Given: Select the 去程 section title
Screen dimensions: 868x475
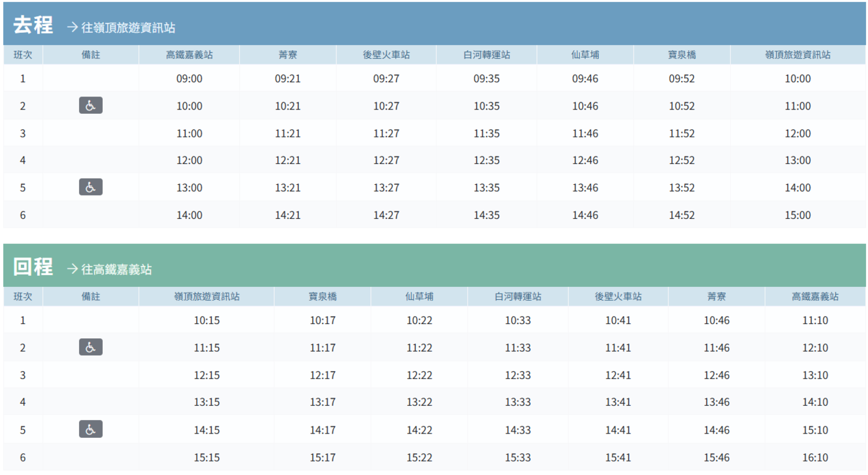Looking at the screenshot, I should coord(33,25).
